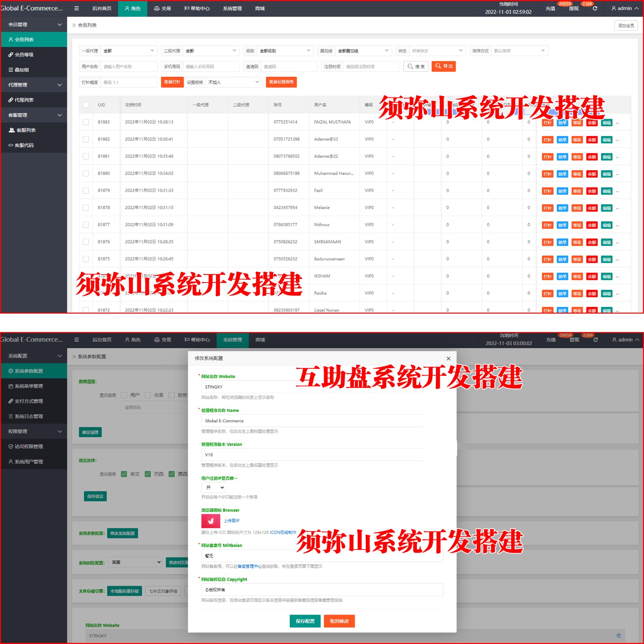This screenshot has width=644, height=644.
Task: Tick the checkbox for UID 81883
Action: (86, 122)
